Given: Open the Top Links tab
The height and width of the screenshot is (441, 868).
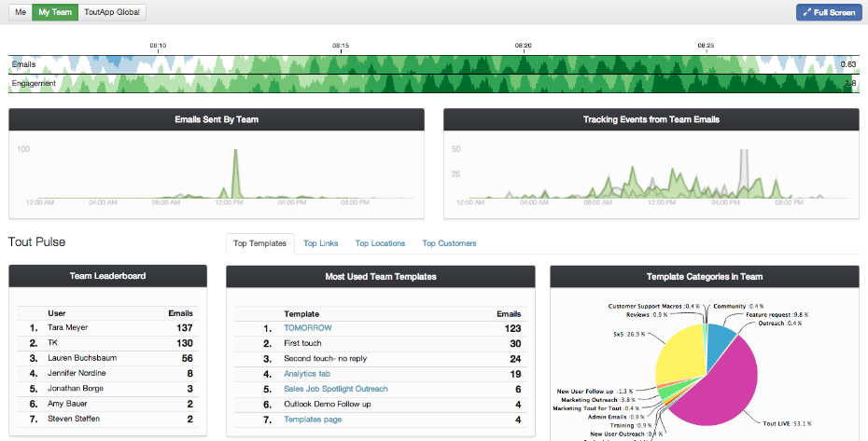Looking at the screenshot, I should [x=321, y=243].
